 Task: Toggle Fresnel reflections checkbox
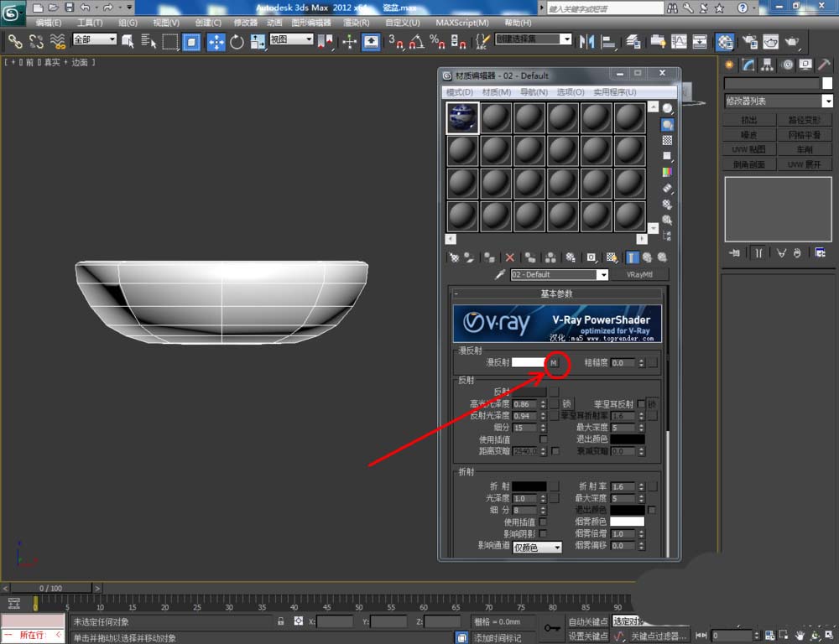640,404
